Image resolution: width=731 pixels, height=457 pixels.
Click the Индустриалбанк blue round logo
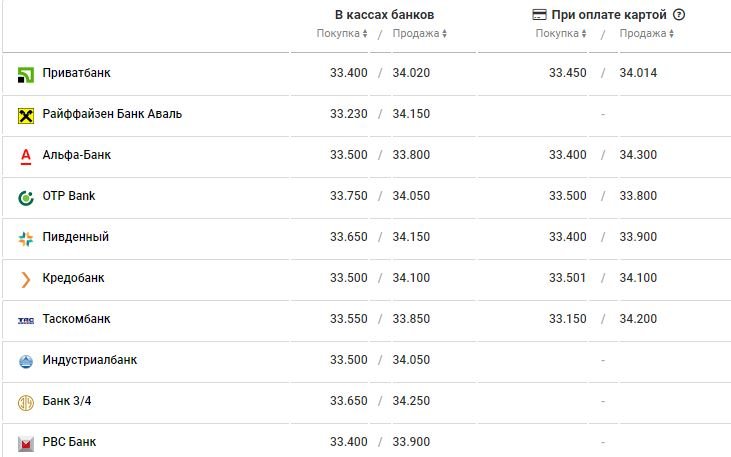click(x=26, y=361)
